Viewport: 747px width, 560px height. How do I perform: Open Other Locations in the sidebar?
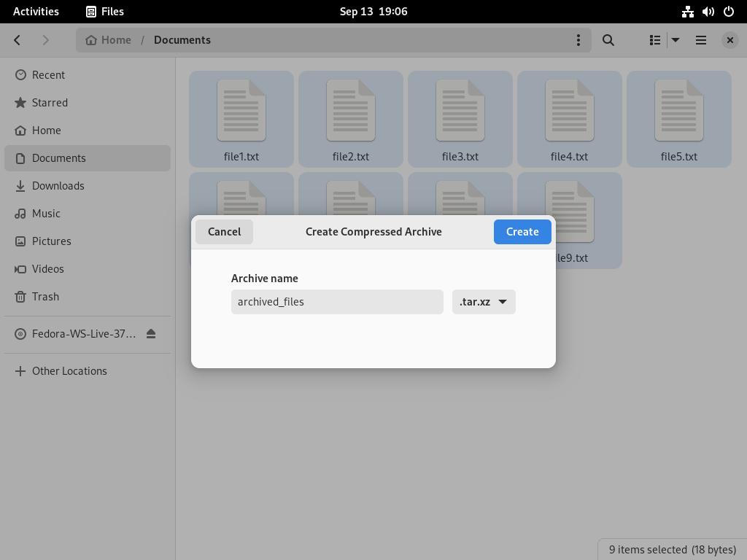88,371
